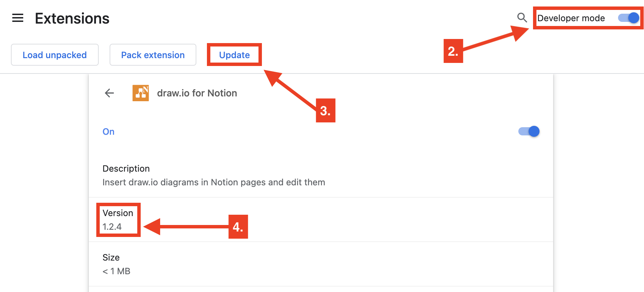Click the back arrow above the extension details
The height and width of the screenshot is (292, 644).
click(x=109, y=93)
